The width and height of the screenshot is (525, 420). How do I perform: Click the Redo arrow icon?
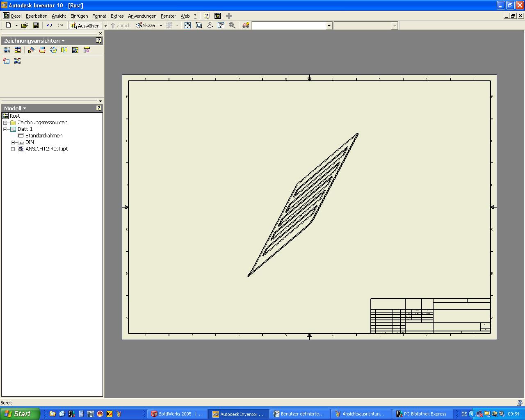tap(60, 25)
